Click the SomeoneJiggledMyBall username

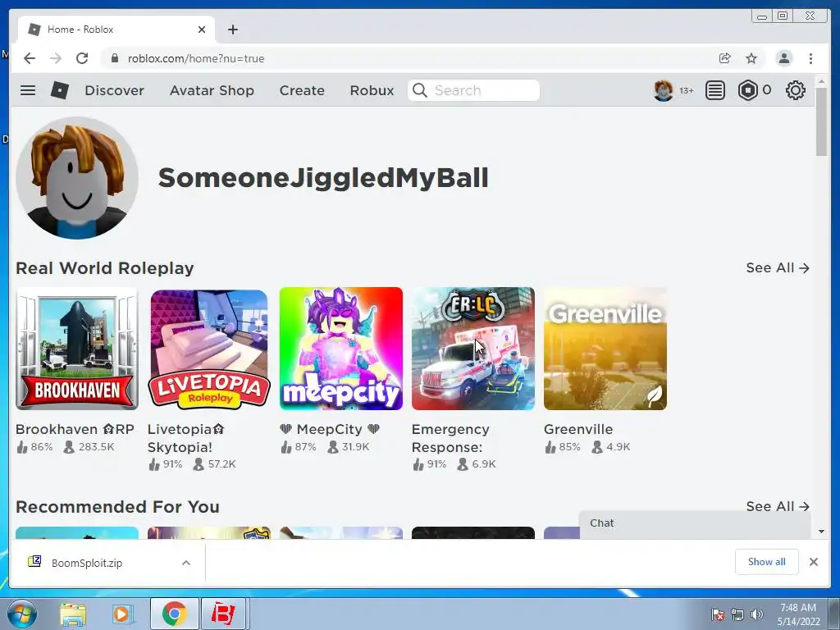click(323, 178)
